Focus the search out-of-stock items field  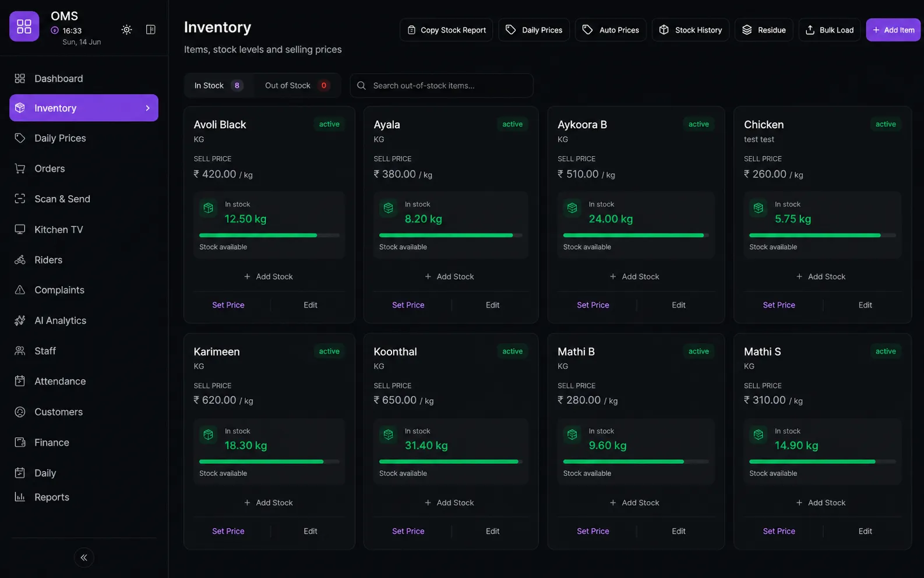click(442, 86)
